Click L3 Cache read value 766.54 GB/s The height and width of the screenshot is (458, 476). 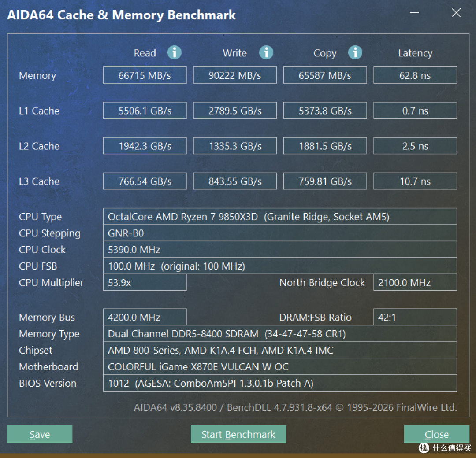click(x=145, y=181)
